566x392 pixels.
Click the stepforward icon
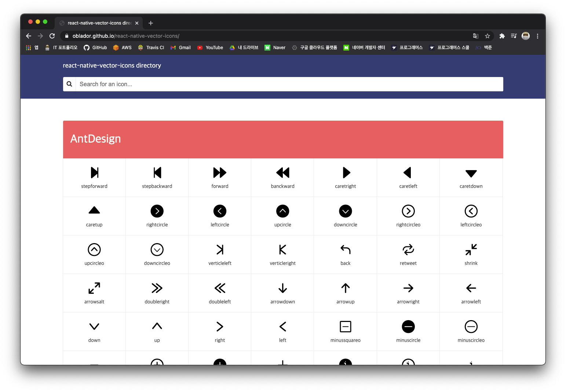click(94, 172)
